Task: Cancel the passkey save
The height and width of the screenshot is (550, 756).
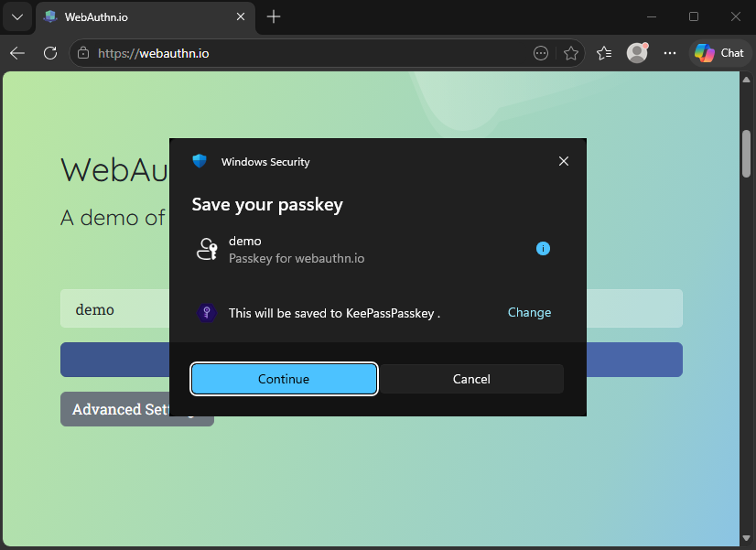Action: [471, 379]
